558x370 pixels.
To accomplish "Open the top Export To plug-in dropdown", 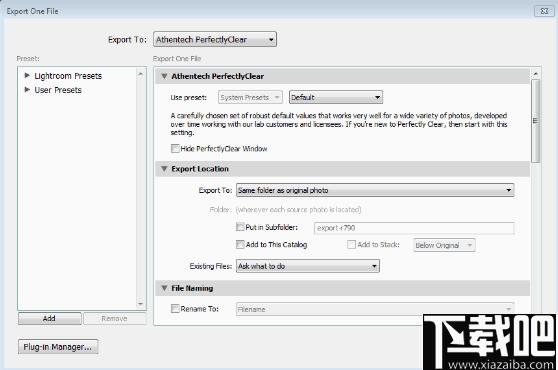I will coord(215,39).
